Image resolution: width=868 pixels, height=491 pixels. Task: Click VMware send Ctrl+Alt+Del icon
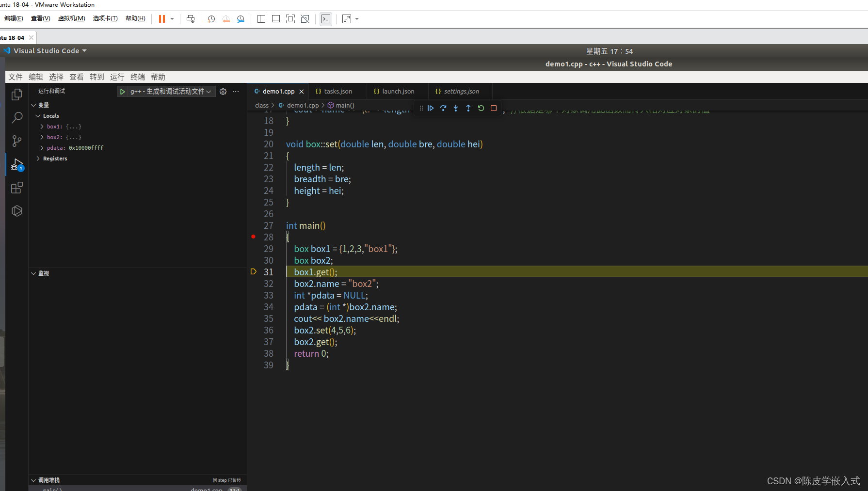click(191, 19)
